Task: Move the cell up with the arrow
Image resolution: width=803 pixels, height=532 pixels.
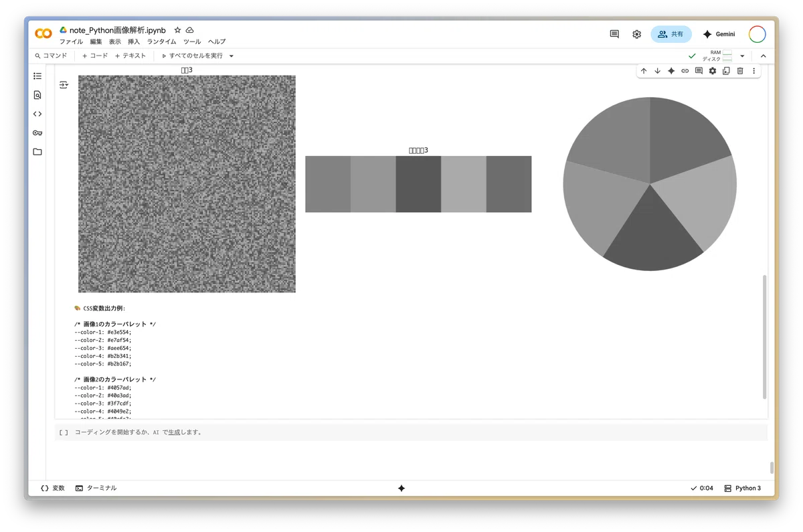Action: click(644, 71)
